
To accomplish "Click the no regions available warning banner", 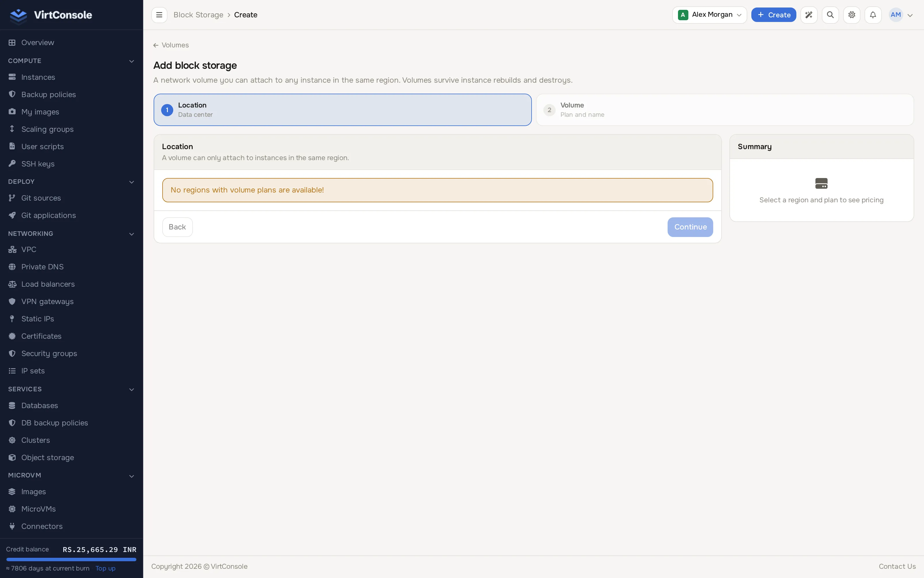I will pos(437,190).
